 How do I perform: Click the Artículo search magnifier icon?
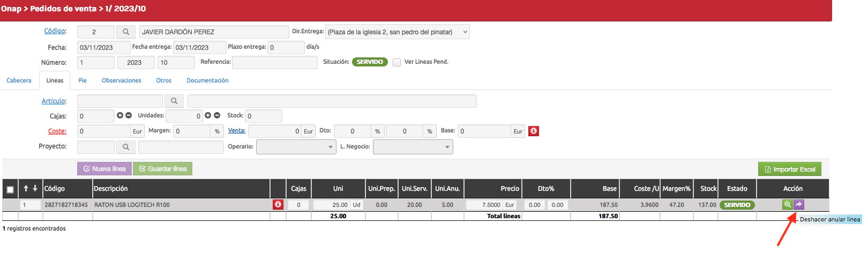pyautogui.click(x=174, y=101)
